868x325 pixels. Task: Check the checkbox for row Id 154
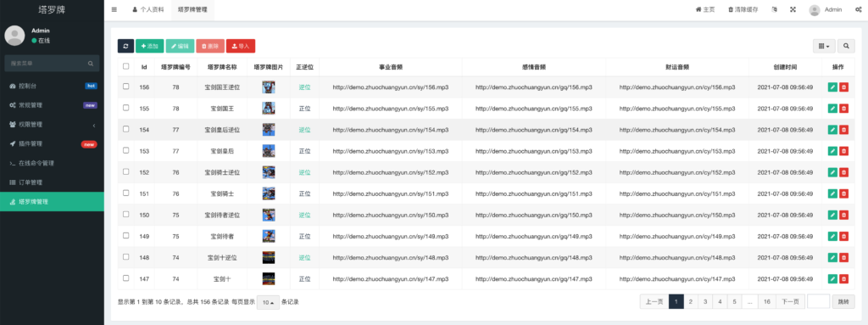[x=126, y=129]
